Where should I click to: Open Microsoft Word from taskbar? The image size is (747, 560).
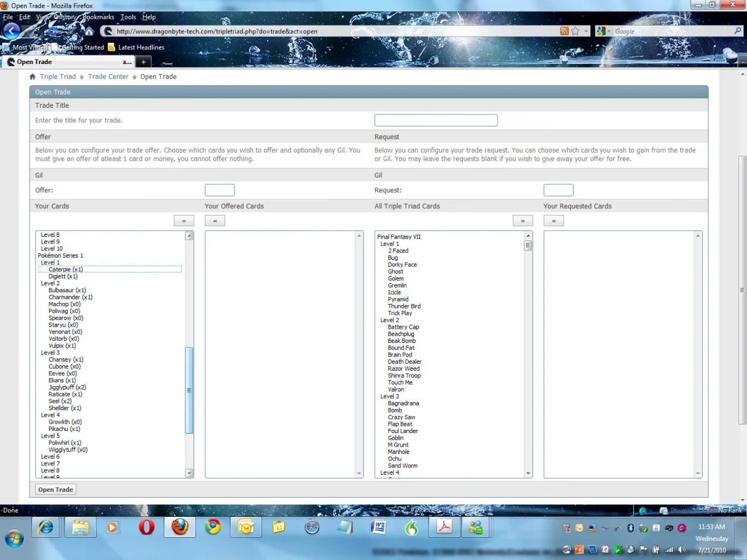tap(378, 527)
